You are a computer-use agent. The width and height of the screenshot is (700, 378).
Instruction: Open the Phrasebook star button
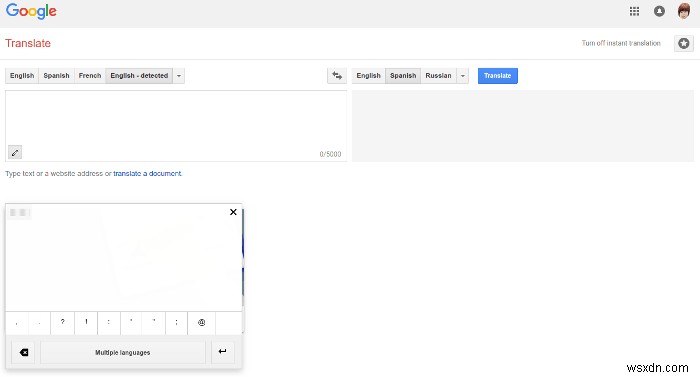683,43
